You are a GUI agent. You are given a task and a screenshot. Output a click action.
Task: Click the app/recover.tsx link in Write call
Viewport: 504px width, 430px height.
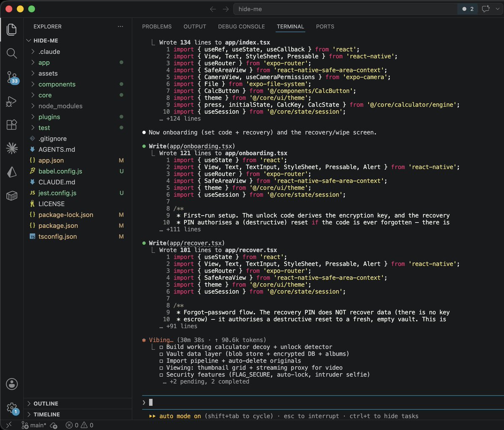click(195, 243)
